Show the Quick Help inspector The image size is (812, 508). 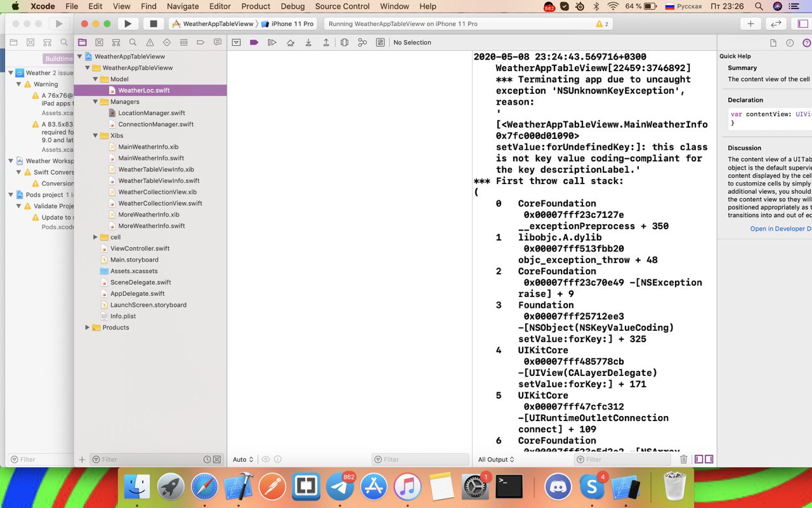pyautogui.click(x=806, y=43)
